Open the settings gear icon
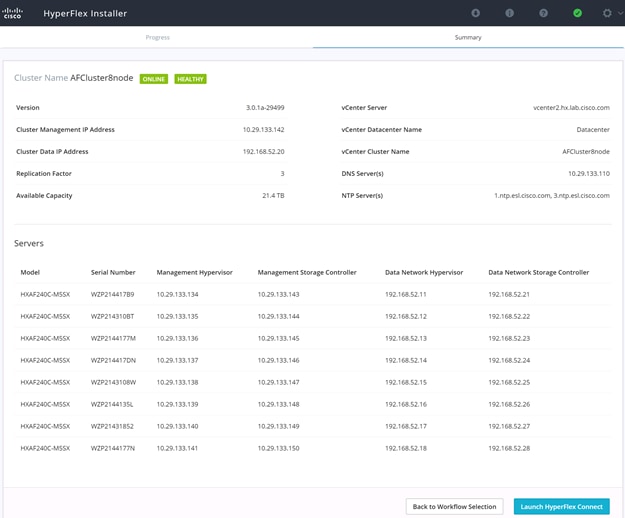The width and height of the screenshot is (625, 518). [607, 13]
